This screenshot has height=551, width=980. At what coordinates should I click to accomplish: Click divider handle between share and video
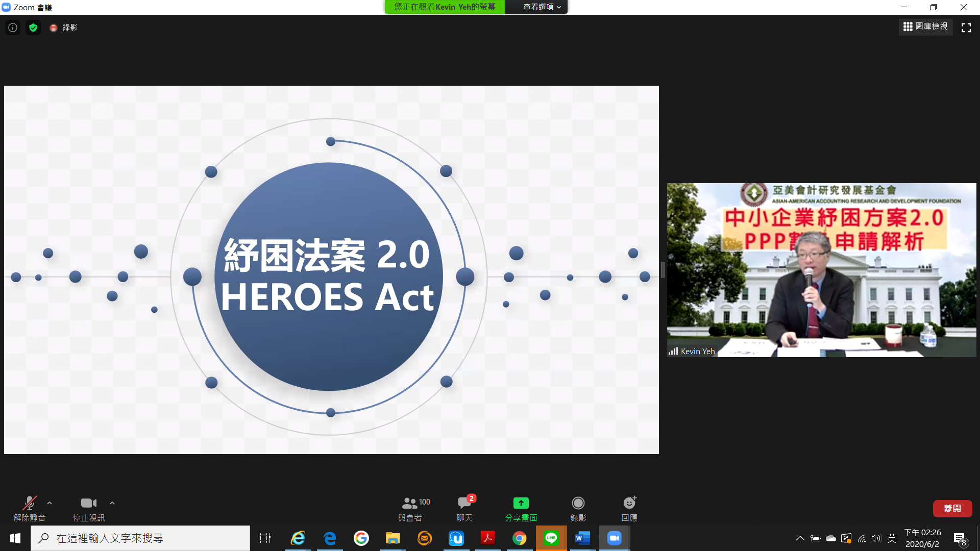663,270
